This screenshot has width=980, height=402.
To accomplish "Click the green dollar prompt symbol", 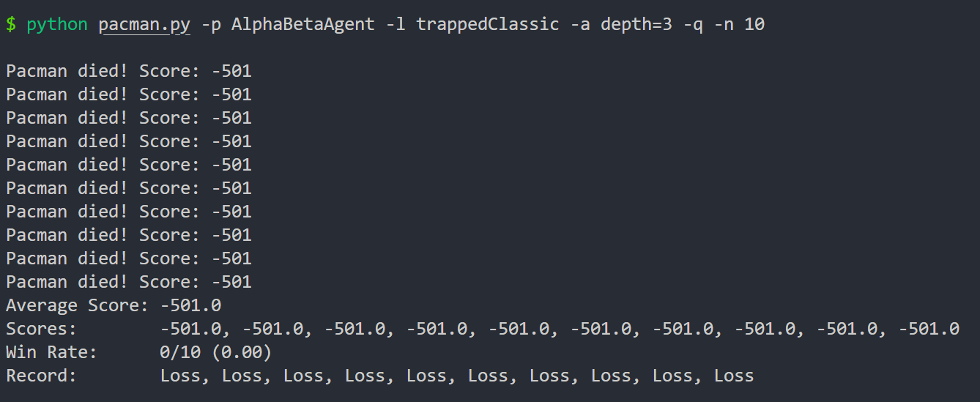I will point(11,25).
